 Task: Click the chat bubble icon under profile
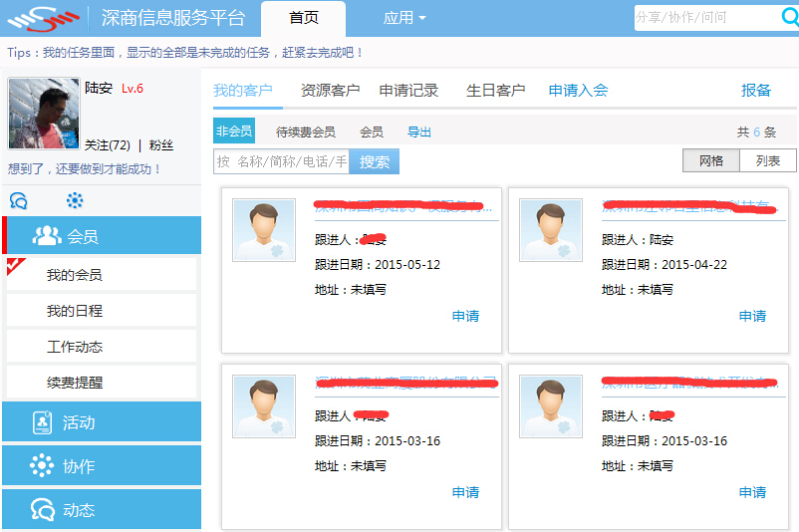18,200
